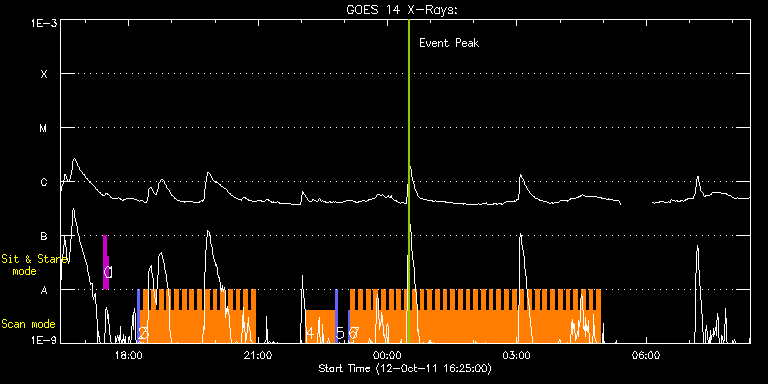Click the 1E-3 top axis value

pos(44,23)
